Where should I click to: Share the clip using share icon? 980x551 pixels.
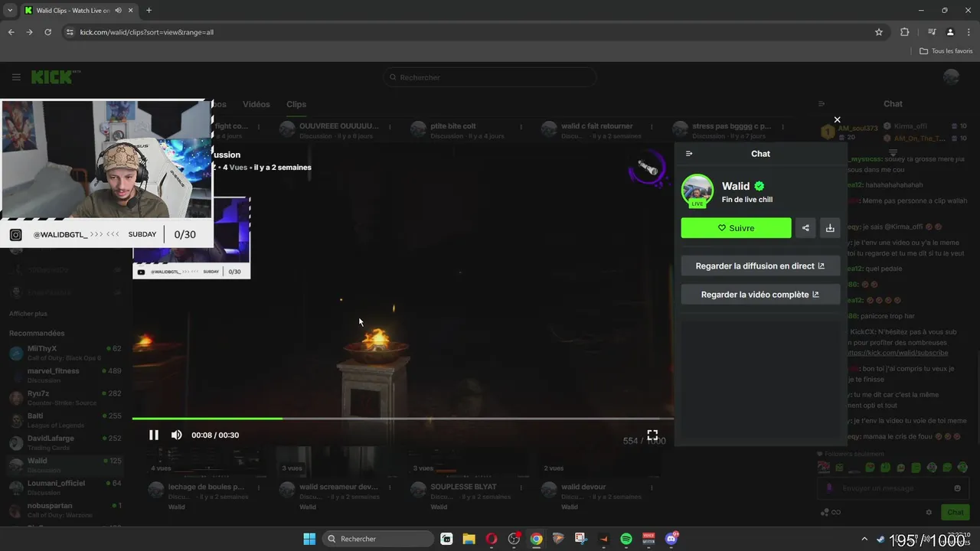(805, 228)
